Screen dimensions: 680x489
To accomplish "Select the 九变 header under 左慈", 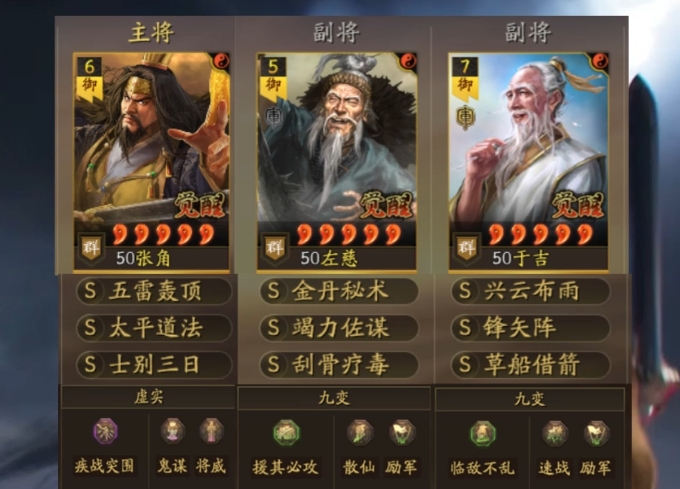I will (x=334, y=398).
